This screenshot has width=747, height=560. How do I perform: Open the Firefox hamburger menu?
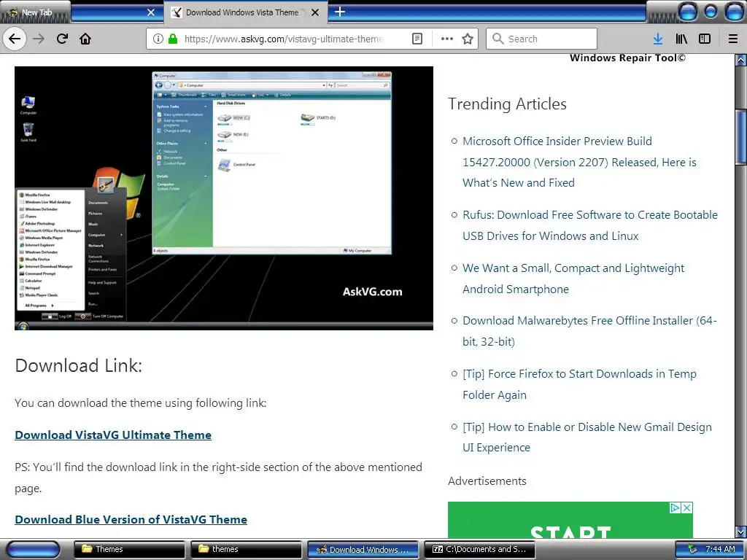[733, 39]
